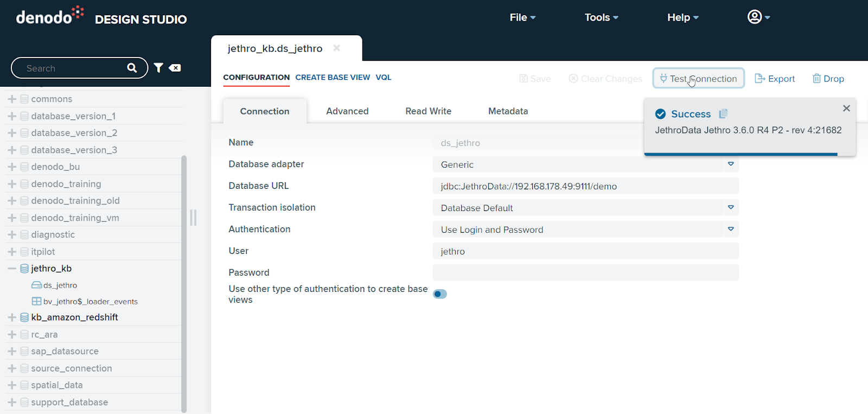868x414 pixels.
Task: Open the Tools menu
Action: 601,17
